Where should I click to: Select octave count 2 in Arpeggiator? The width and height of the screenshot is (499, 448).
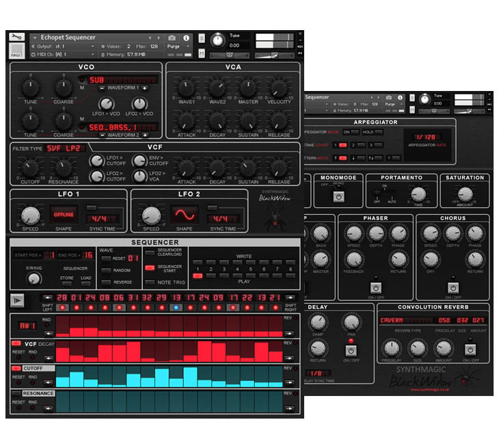click(x=361, y=145)
